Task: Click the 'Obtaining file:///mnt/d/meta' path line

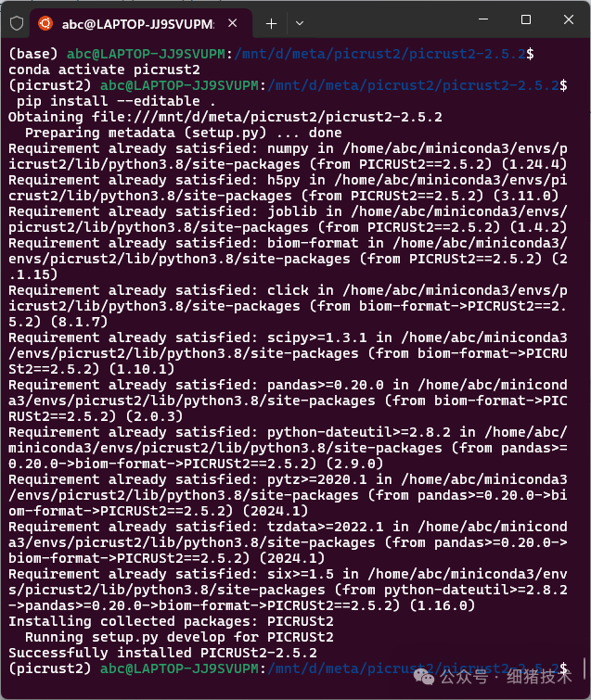Action: (x=225, y=117)
